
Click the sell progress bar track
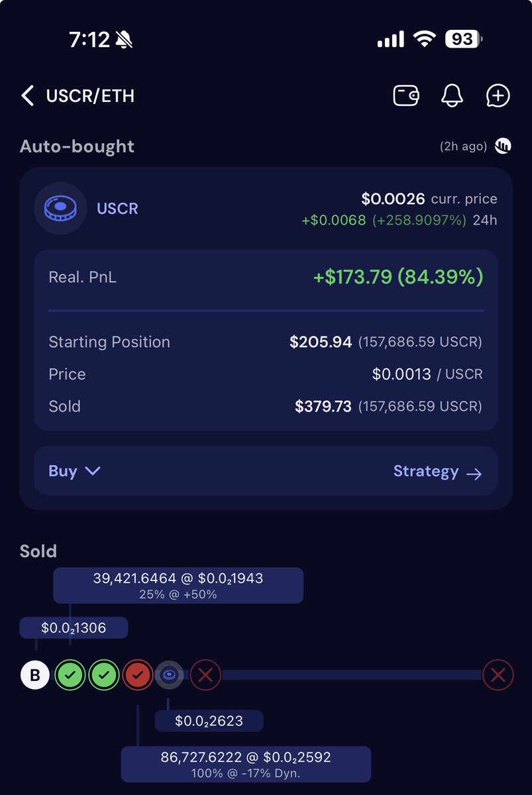[x=351, y=675]
